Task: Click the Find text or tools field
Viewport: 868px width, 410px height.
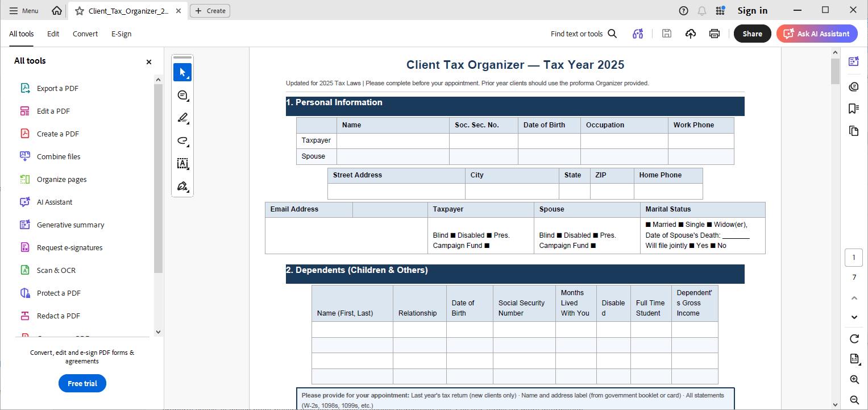Action: 576,34
